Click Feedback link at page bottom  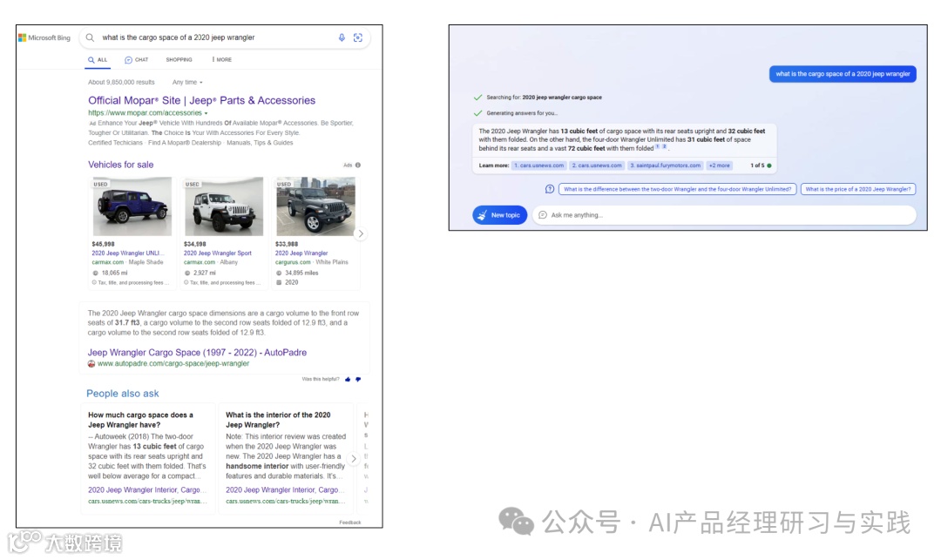pos(350,523)
